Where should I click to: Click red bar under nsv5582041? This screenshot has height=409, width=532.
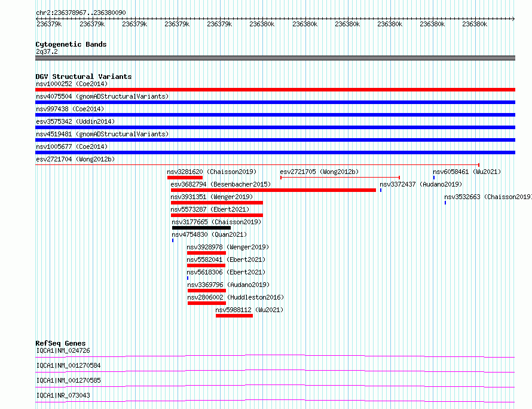click(x=206, y=265)
